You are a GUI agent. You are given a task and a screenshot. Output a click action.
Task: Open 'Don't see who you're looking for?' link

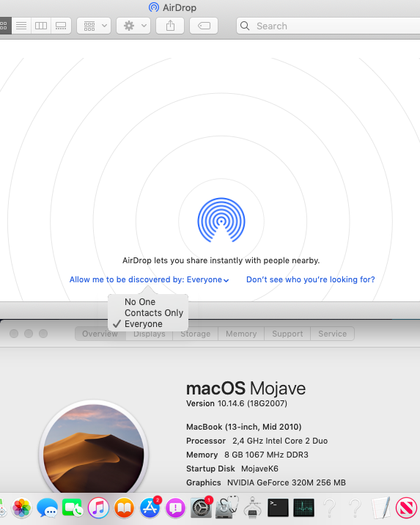(x=311, y=279)
